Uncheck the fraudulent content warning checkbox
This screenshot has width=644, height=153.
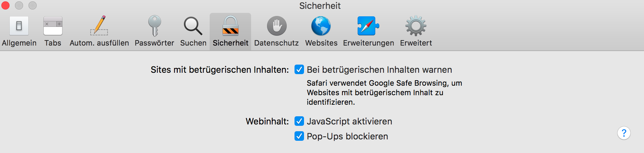click(299, 70)
